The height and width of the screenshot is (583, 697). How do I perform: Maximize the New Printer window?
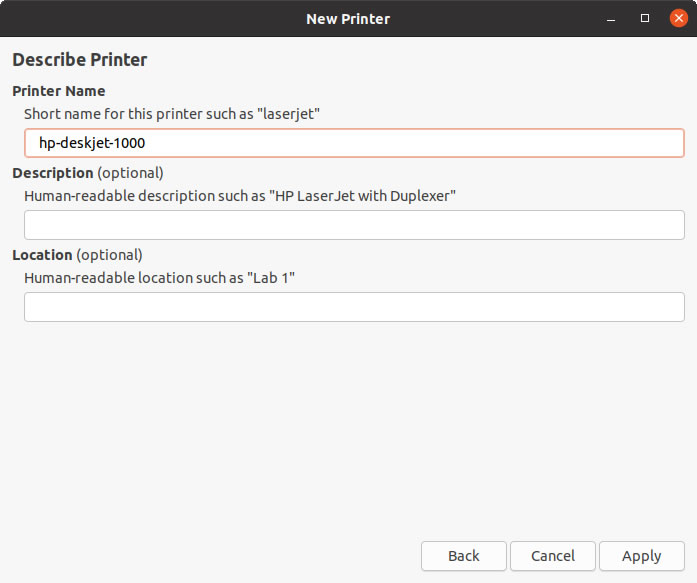point(645,18)
